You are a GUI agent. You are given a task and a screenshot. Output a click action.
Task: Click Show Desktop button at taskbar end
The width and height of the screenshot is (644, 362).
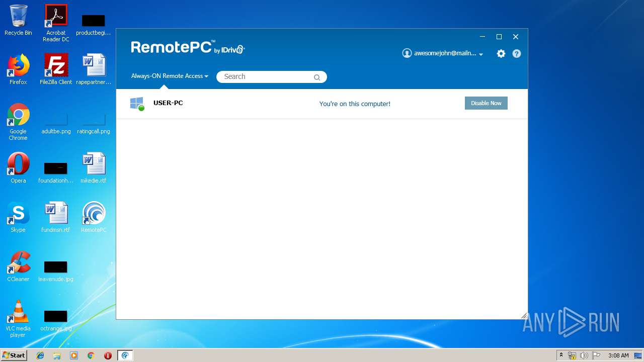(x=638, y=355)
